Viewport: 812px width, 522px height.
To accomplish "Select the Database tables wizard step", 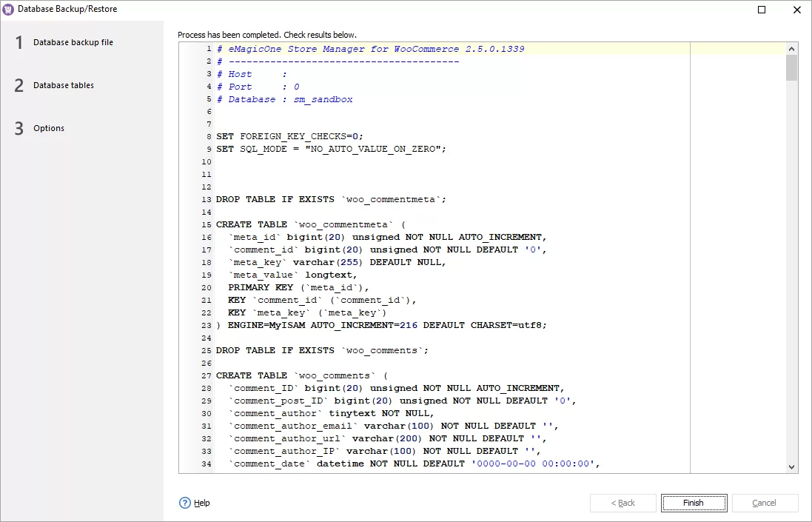I will point(63,85).
